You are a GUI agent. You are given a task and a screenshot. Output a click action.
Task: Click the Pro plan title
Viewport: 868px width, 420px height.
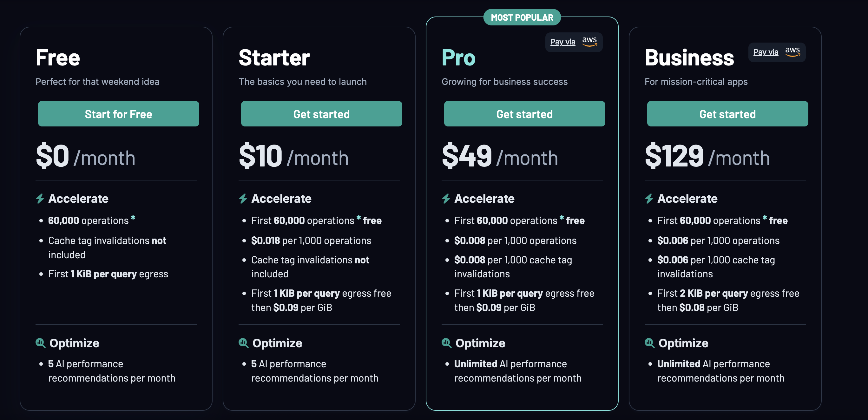(458, 58)
